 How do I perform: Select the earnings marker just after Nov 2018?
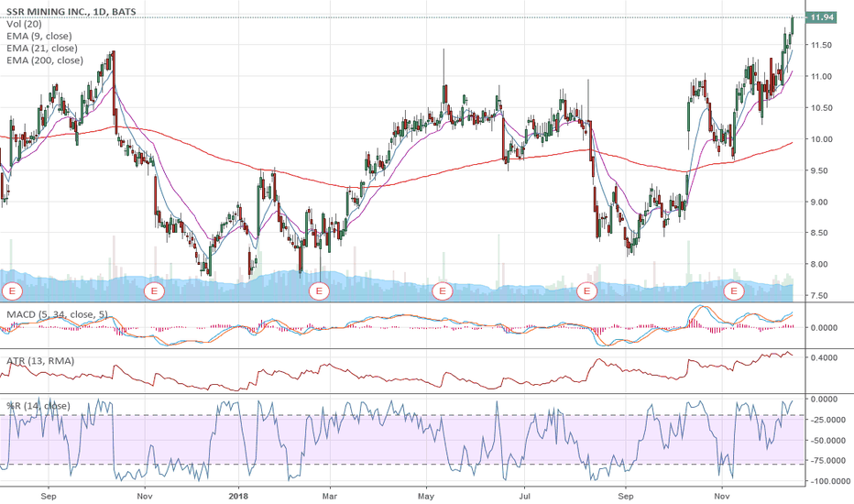[734, 291]
